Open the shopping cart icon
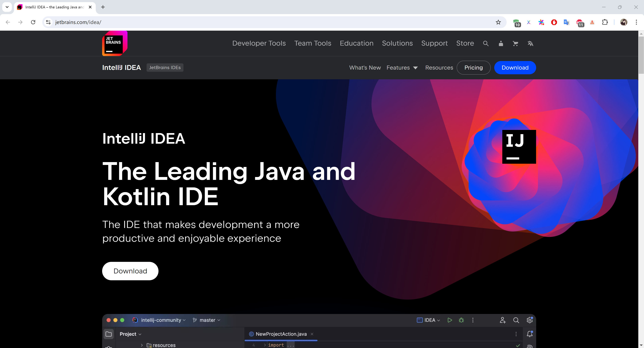The height and width of the screenshot is (348, 644). 515,43
